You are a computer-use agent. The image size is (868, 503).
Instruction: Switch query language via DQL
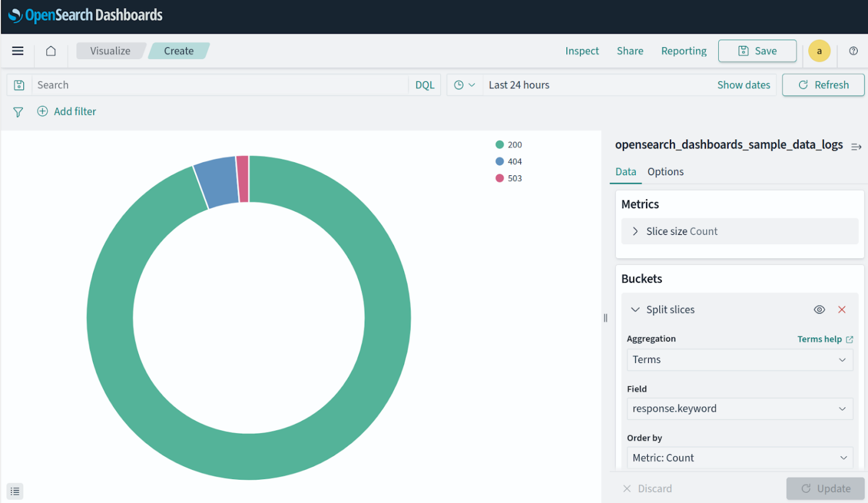[425, 85]
